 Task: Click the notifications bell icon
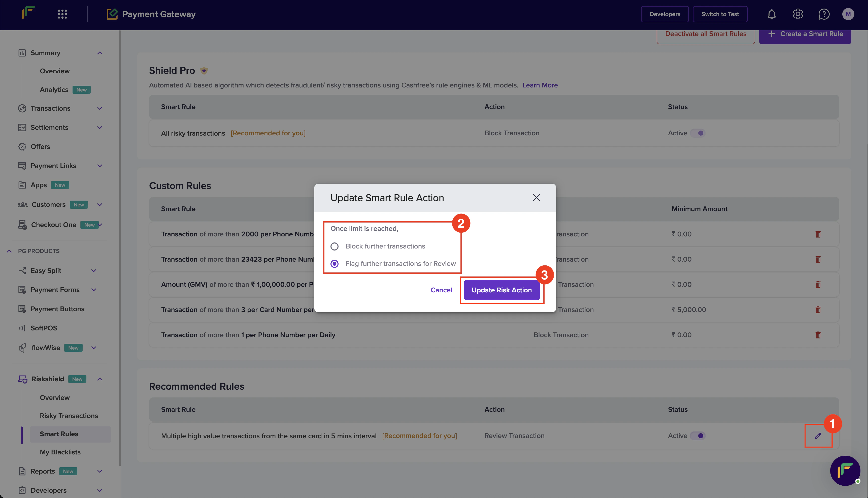(772, 14)
